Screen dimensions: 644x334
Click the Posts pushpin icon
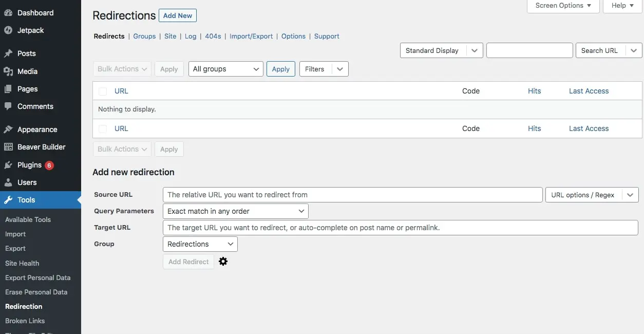click(8, 53)
